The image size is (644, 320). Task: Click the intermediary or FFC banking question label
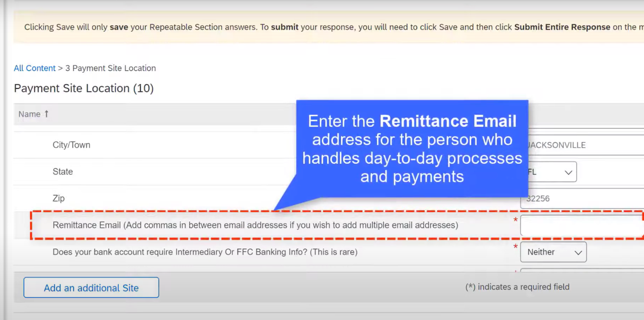click(205, 252)
